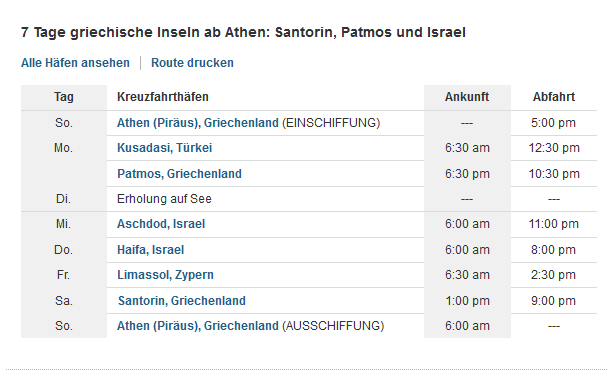Open the Haifa, Israel port link
Image resolution: width=607 pixels, height=382 pixels.
[x=151, y=250]
